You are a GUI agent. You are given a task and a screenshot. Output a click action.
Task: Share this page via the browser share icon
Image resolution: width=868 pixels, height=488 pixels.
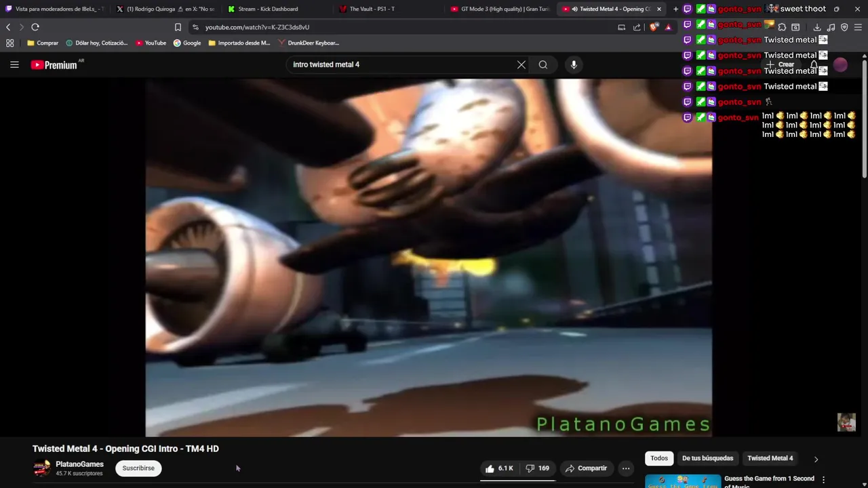(637, 27)
